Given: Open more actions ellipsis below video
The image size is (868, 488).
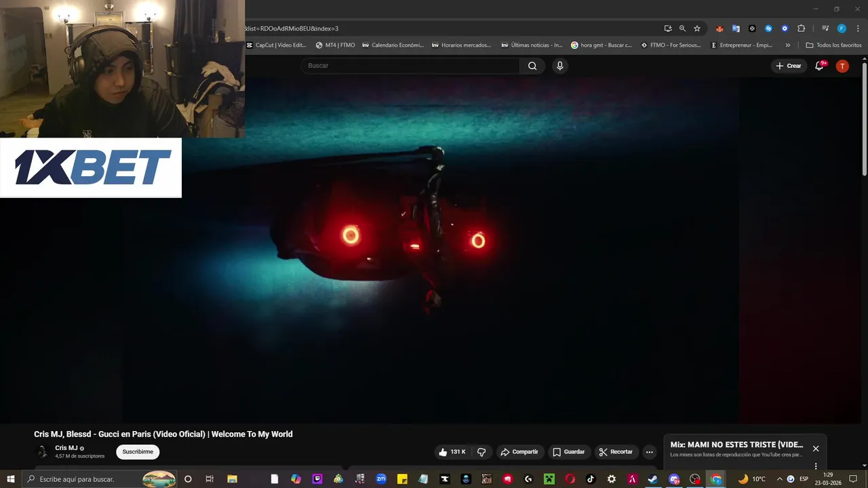Looking at the screenshot, I should tap(649, 452).
